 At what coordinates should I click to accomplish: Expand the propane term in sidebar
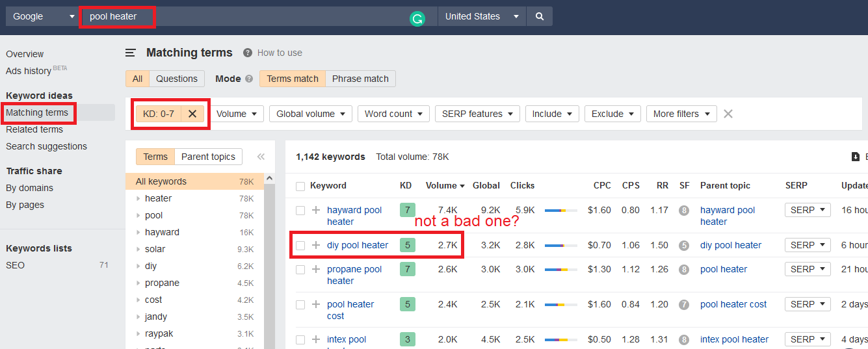click(x=138, y=283)
